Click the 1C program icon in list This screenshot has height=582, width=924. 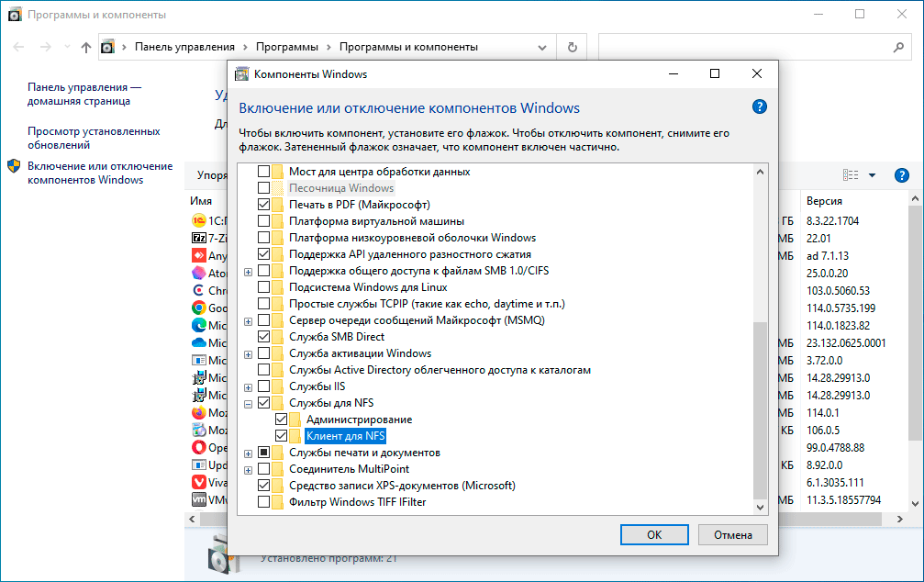(x=198, y=220)
